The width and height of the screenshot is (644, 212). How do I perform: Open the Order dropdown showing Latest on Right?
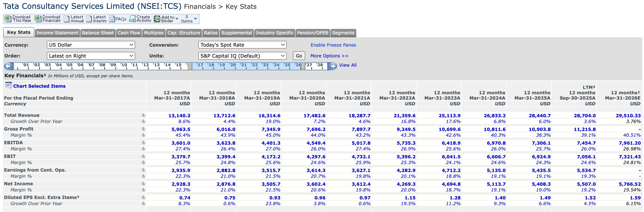pyautogui.click(x=91, y=56)
